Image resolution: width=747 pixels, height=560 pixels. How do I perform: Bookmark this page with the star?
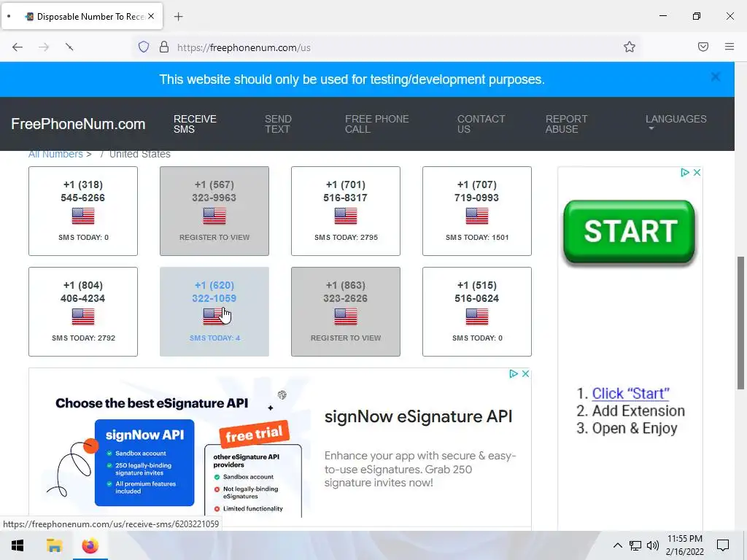[x=630, y=47]
